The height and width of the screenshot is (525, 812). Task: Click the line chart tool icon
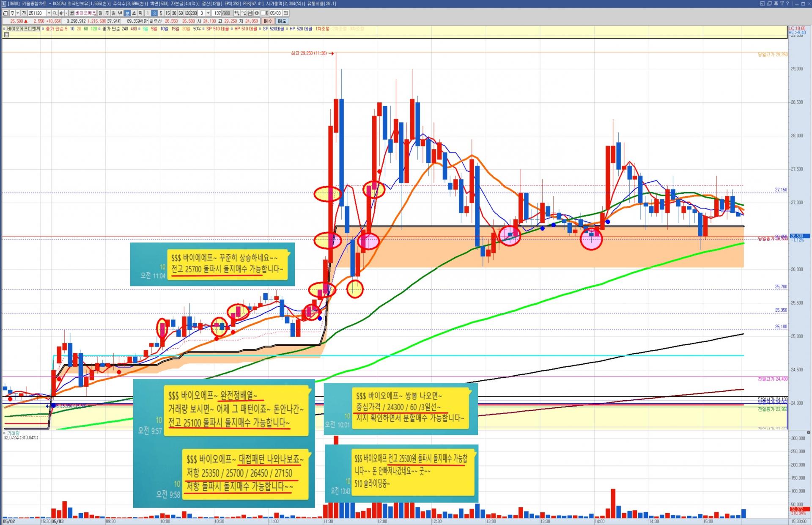(x=244, y=13)
